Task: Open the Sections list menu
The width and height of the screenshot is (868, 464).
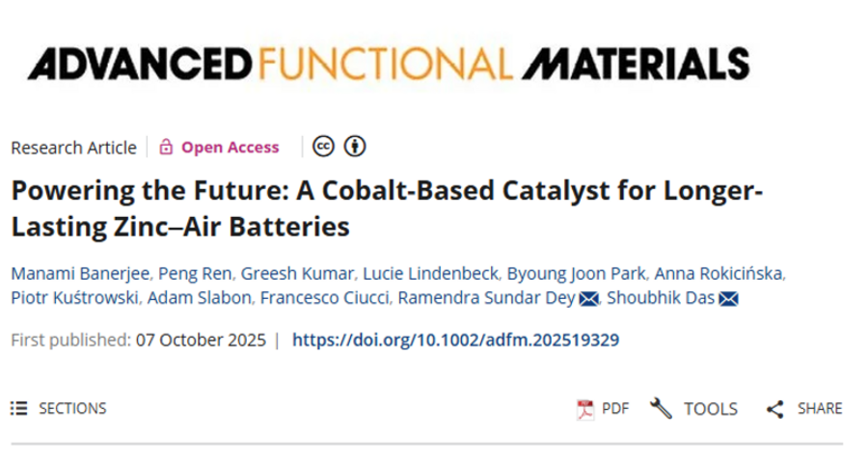Action: (59, 408)
